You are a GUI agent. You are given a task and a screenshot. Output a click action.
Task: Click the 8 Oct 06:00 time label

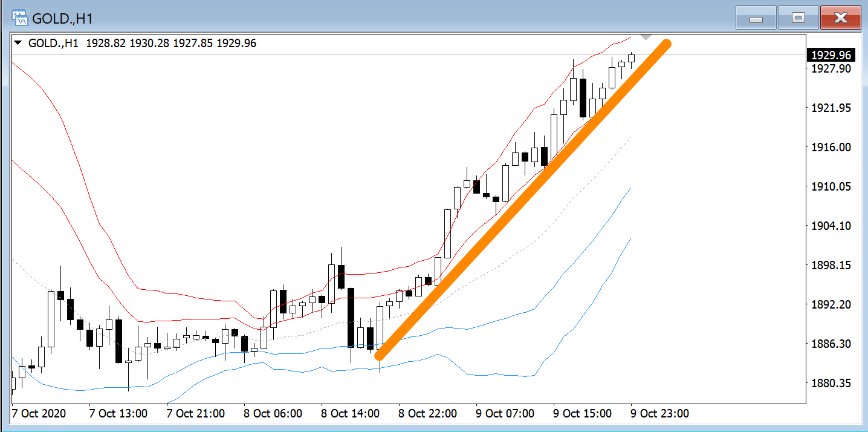[273, 414]
